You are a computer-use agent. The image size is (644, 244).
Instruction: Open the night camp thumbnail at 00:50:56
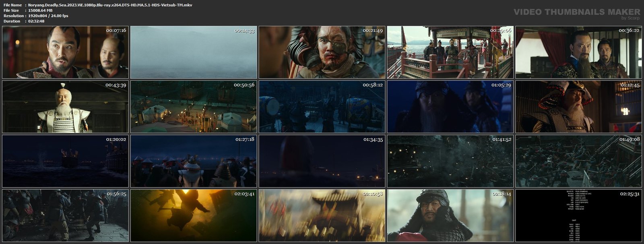(194, 107)
